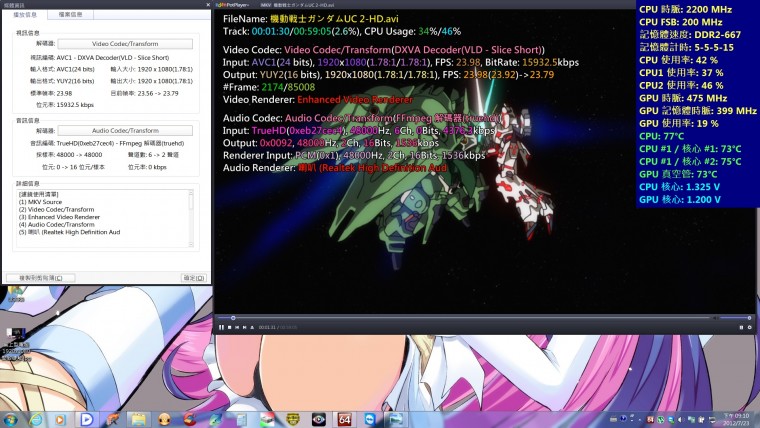Open the Audio Codec/Transform decoder button
Screen dimensions: 760x428
click(x=125, y=130)
